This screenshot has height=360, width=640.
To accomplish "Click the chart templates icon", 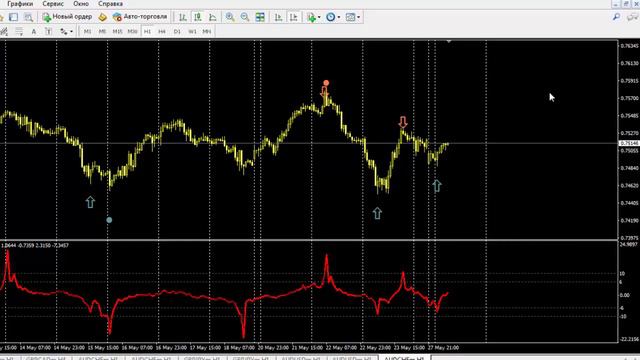I will (350, 17).
